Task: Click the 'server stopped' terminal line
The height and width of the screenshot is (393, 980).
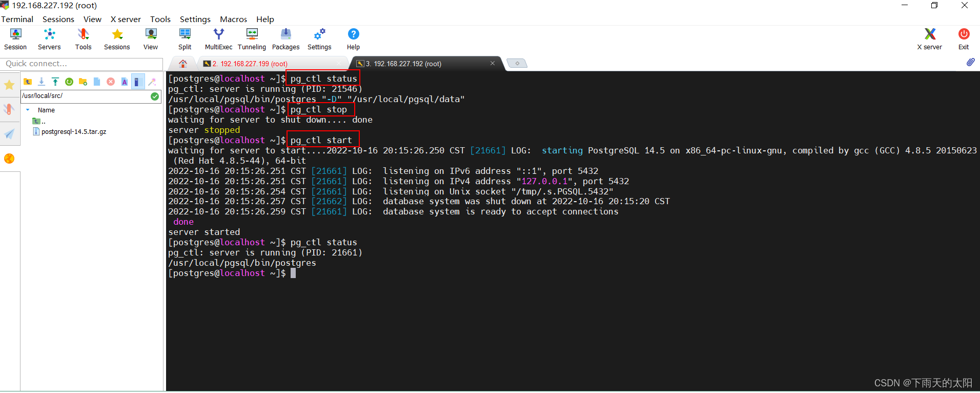Action: pyautogui.click(x=204, y=130)
